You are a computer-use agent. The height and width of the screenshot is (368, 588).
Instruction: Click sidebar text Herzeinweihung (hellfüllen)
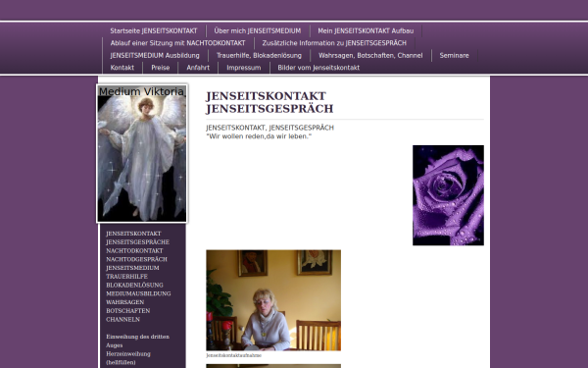(128, 358)
